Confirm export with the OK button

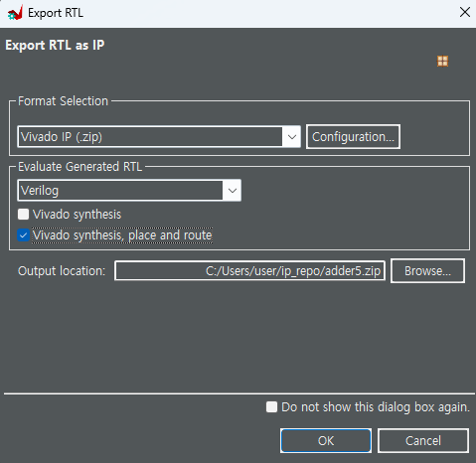coord(326,441)
